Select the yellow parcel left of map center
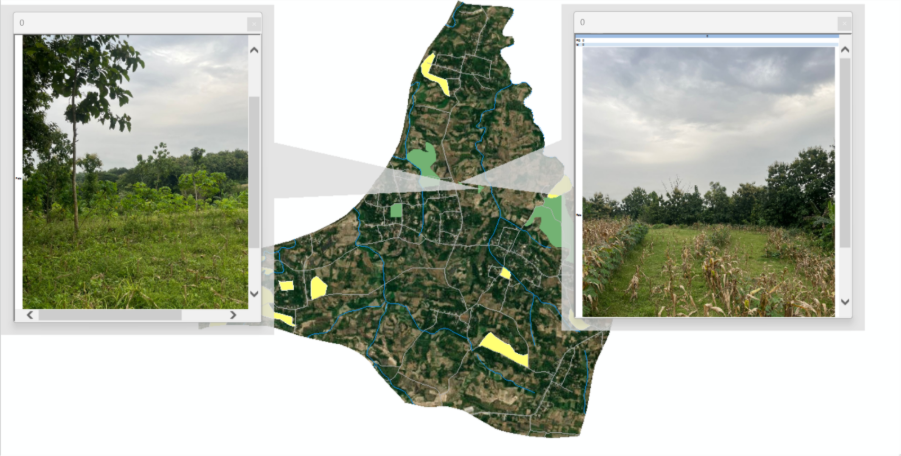Image resolution: width=901 pixels, height=456 pixels. point(318,288)
